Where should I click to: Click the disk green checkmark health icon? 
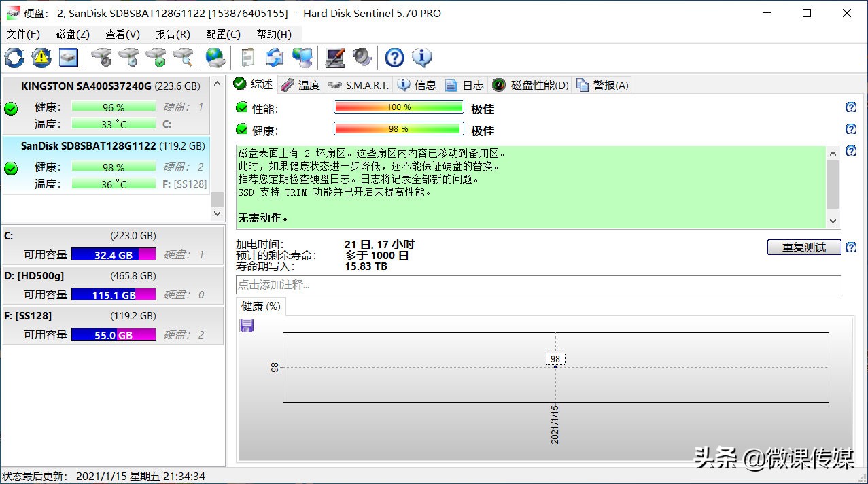155,58
